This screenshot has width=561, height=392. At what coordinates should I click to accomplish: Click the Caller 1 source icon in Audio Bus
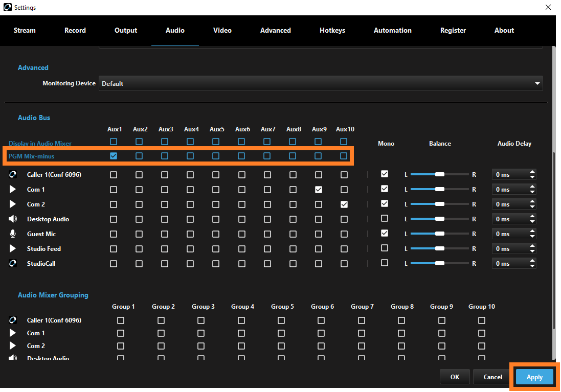coord(13,175)
